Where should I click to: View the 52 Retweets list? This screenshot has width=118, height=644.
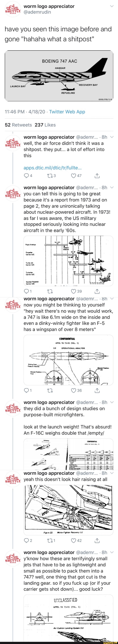point(18,125)
